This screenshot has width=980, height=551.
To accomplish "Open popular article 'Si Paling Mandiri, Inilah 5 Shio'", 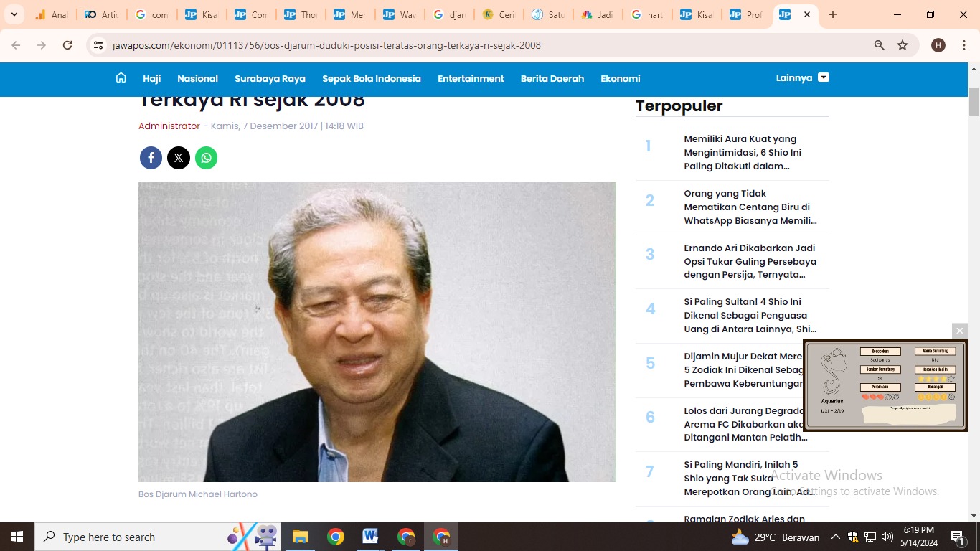I will [x=749, y=478].
